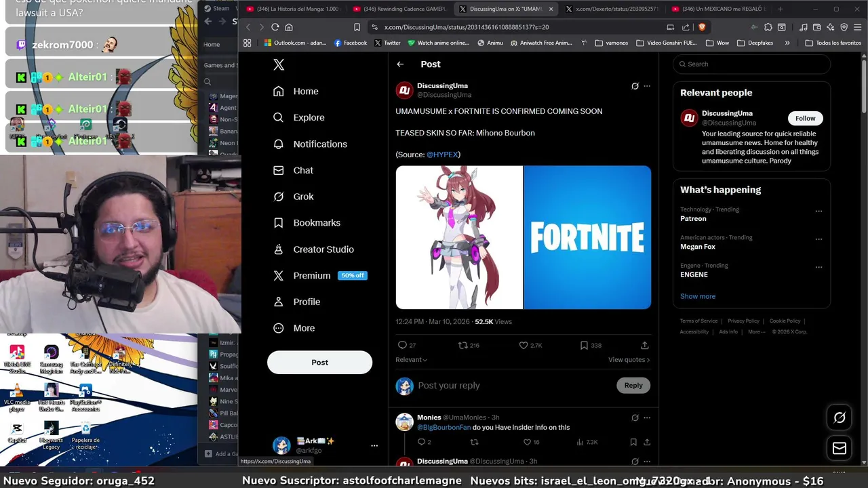This screenshot has width=868, height=488.
Task: Click the browser address bar URL
Action: click(x=467, y=27)
